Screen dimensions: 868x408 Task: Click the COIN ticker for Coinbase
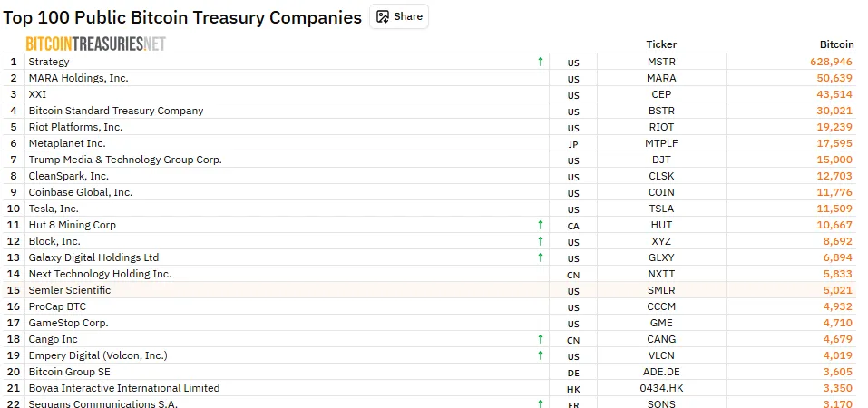[x=661, y=192]
